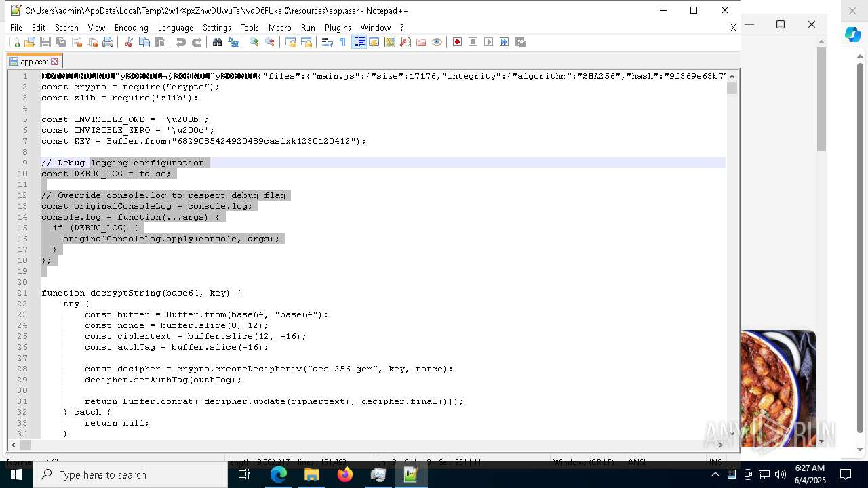This screenshot has width=868, height=488.
Task: Click the Zoom Out icon
Action: click(270, 42)
